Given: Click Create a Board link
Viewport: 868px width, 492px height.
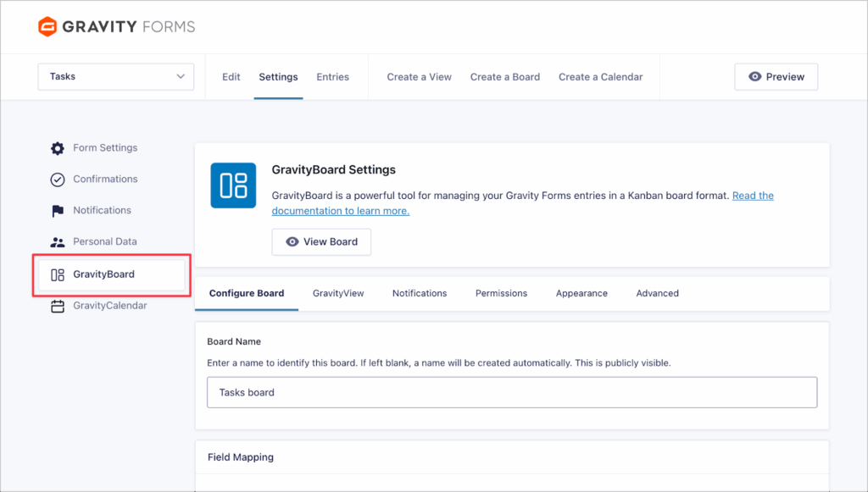Looking at the screenshot, I should point(505,77).
